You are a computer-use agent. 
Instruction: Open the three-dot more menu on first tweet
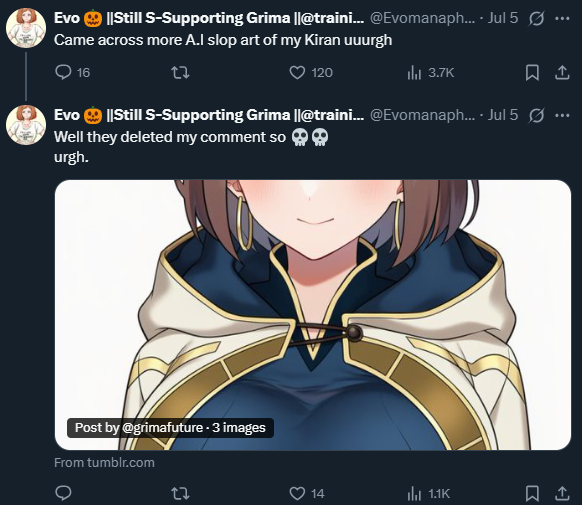(562, 18)
